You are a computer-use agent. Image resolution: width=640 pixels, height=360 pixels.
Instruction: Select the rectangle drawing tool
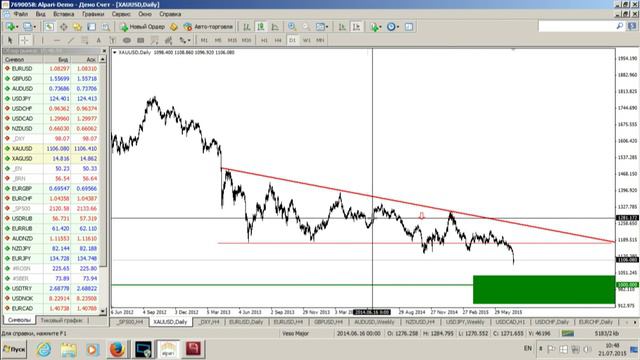(x=141, y=40)
